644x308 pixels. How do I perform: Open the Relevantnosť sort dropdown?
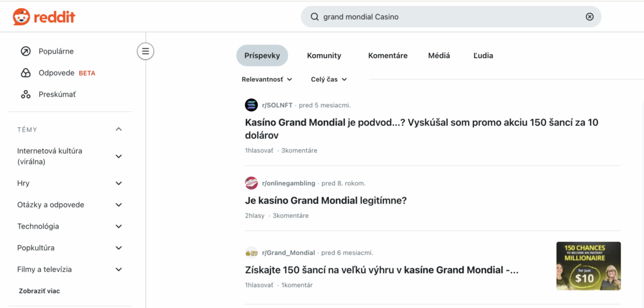[267, 79]
